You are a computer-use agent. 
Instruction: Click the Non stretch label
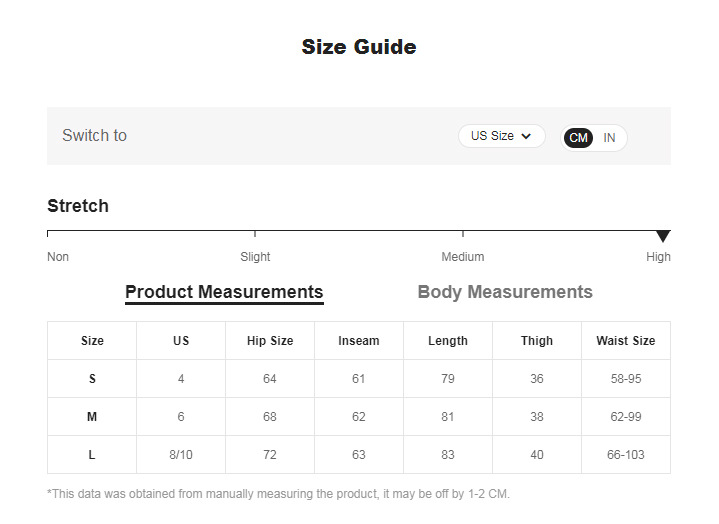(58, 257)
